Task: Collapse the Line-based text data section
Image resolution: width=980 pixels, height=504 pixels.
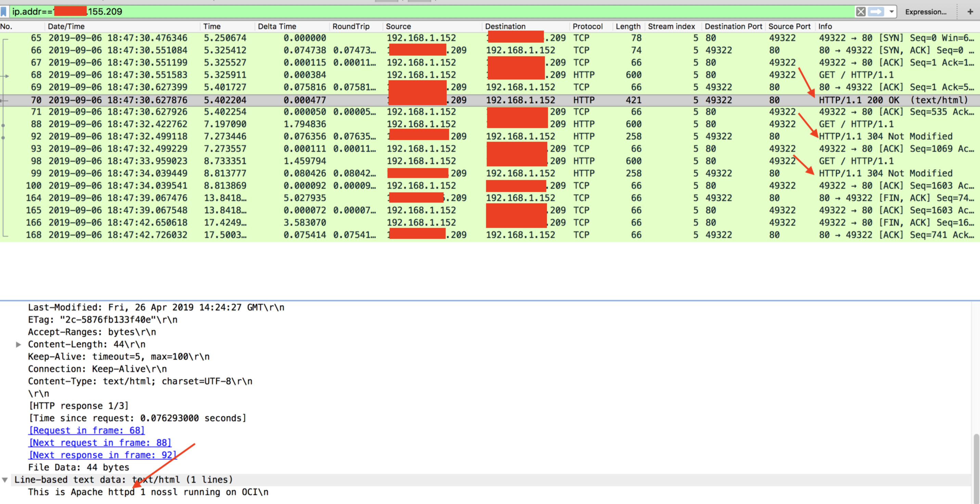Action: [5, 480]
